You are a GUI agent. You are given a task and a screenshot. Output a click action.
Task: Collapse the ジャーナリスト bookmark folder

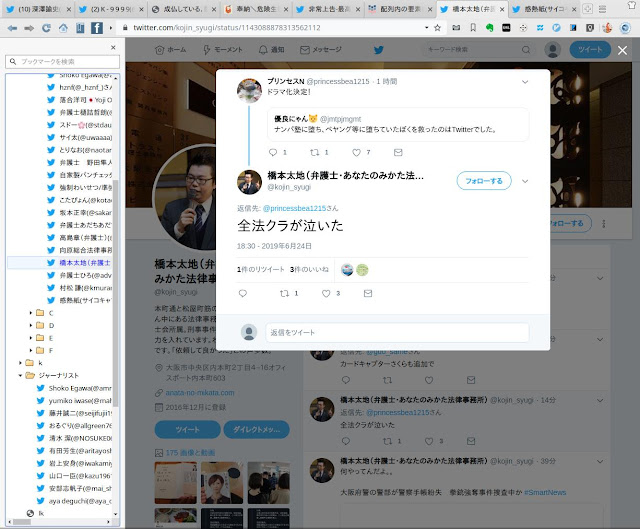tap(20, 376)
